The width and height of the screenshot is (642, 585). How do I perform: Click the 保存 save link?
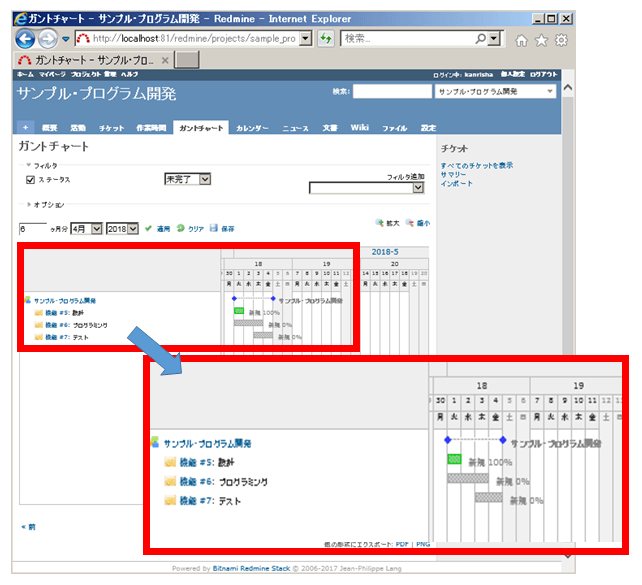(x=228, y=229)
